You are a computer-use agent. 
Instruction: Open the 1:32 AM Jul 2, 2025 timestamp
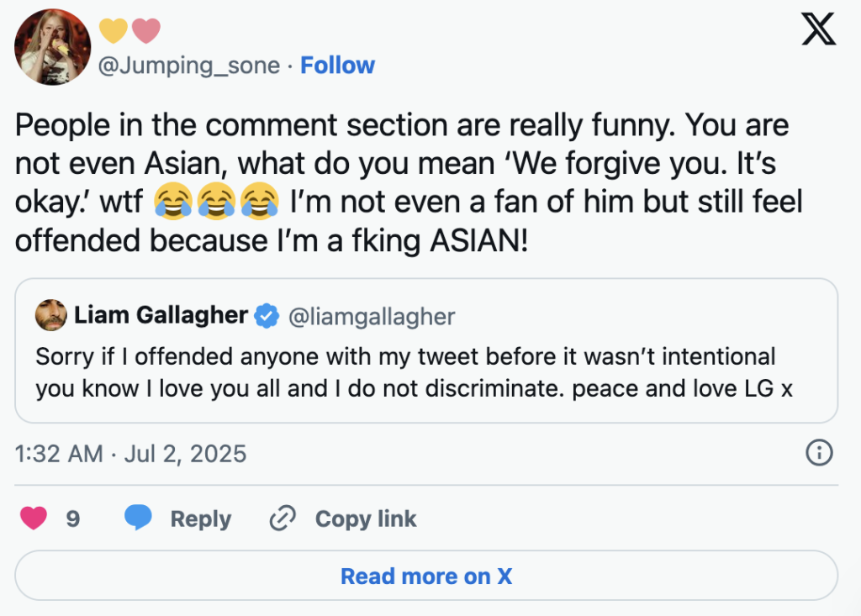click(131, 454)
